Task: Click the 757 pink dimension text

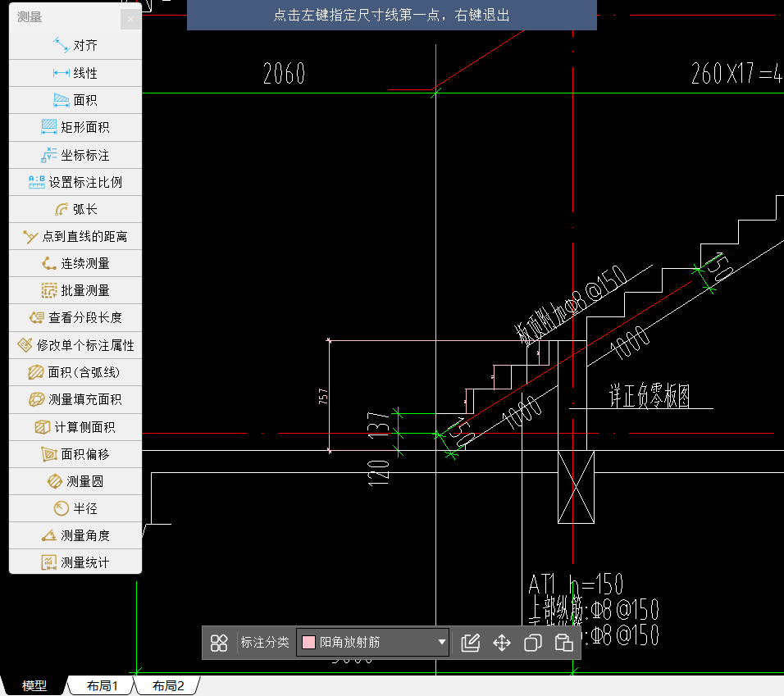Action: [x=323, y=396]
